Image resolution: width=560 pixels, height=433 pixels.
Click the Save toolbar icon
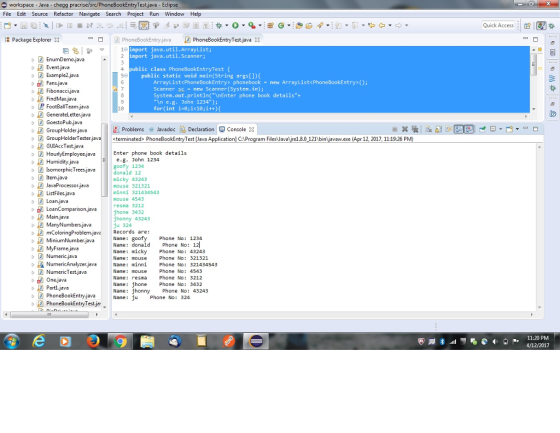24,25
